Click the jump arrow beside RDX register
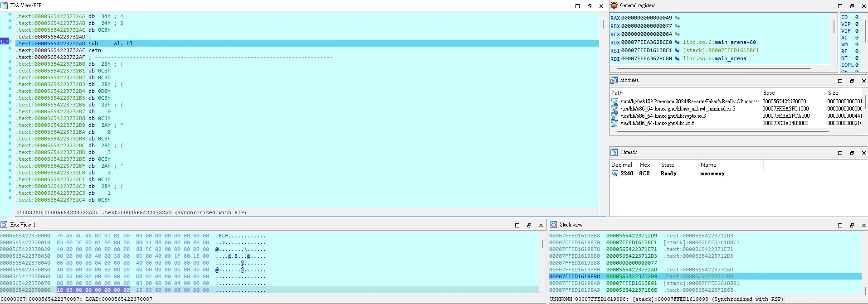 click(677, 43)
